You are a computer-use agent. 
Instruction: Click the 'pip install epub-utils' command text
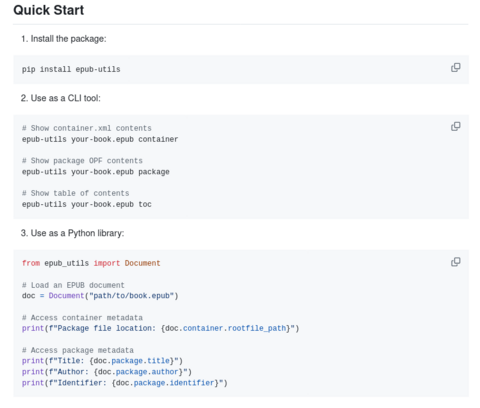pyautogui.click(x=71, y=69)
